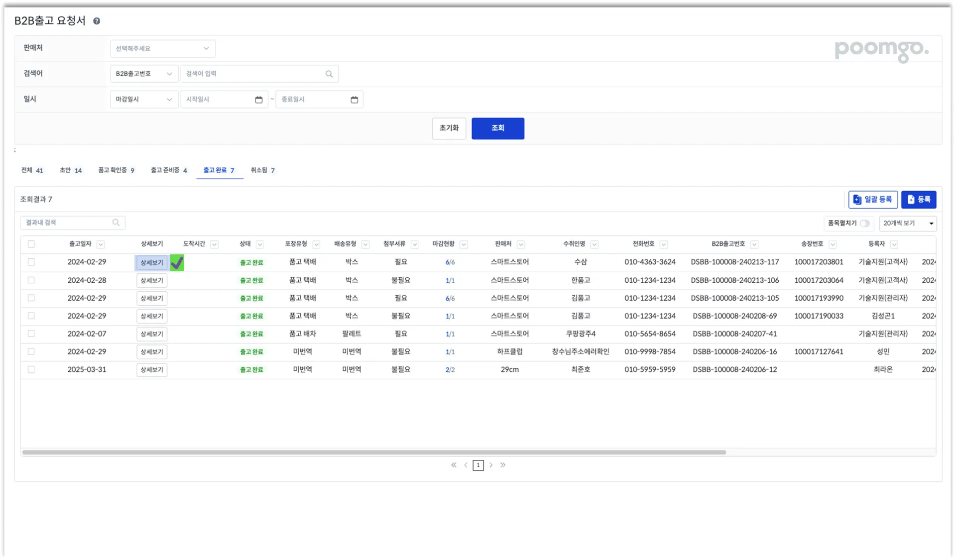Image resolution: width=955 pixels, height=560 pixels.
Task: Open the 마감일시 date type dropdown
Action: coord(144,100)
